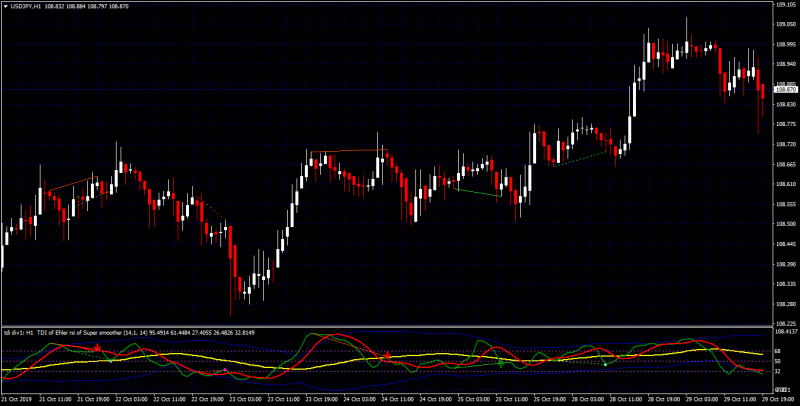This screenshot has width=800, height=406.
Task: Click the 109.050 price axis label
Action: click(786, 24)
